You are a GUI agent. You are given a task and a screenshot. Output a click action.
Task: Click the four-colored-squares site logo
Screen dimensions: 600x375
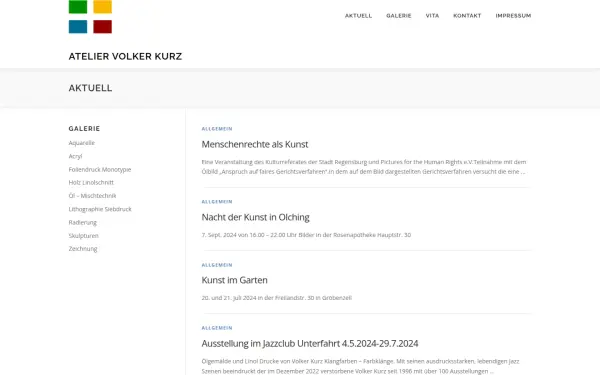click(90, 17)
